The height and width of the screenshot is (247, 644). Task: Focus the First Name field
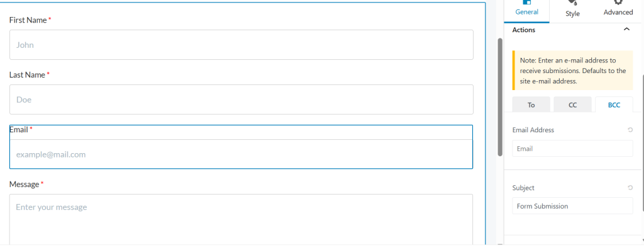pos(241,45)
